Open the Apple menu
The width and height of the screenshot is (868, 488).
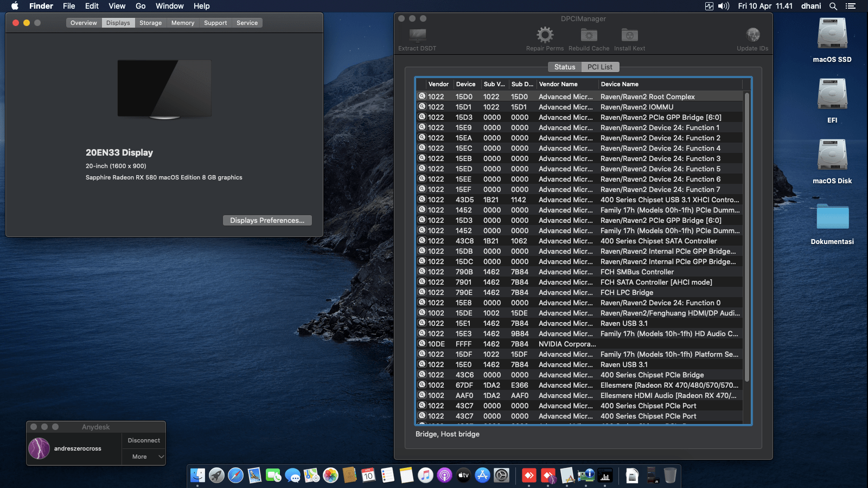tap(15, 6)
